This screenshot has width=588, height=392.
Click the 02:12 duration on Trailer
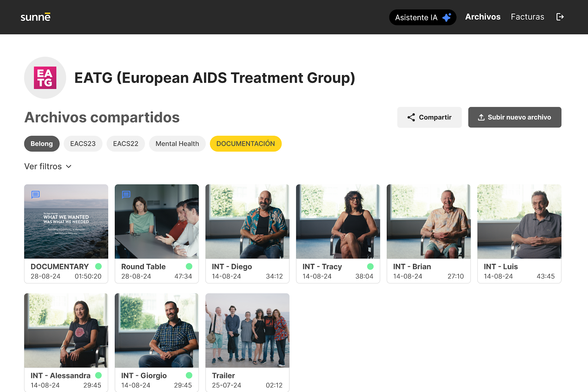tap(274, 385)
